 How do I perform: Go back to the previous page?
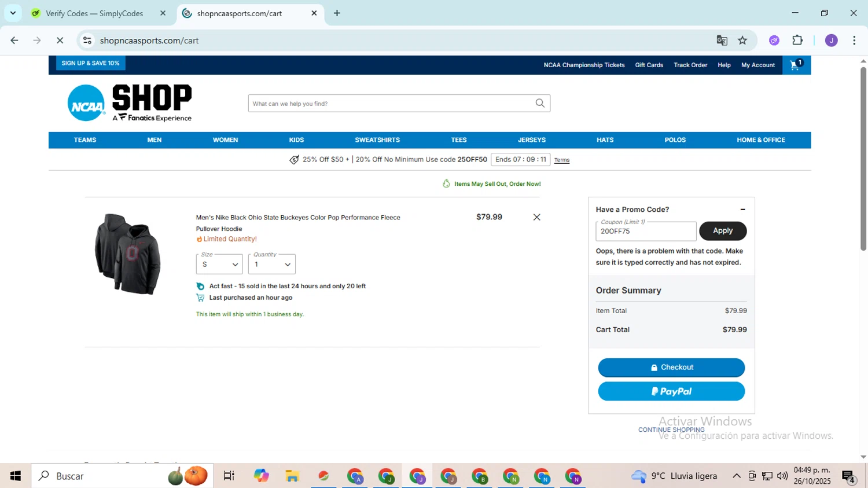pos(14,41)
